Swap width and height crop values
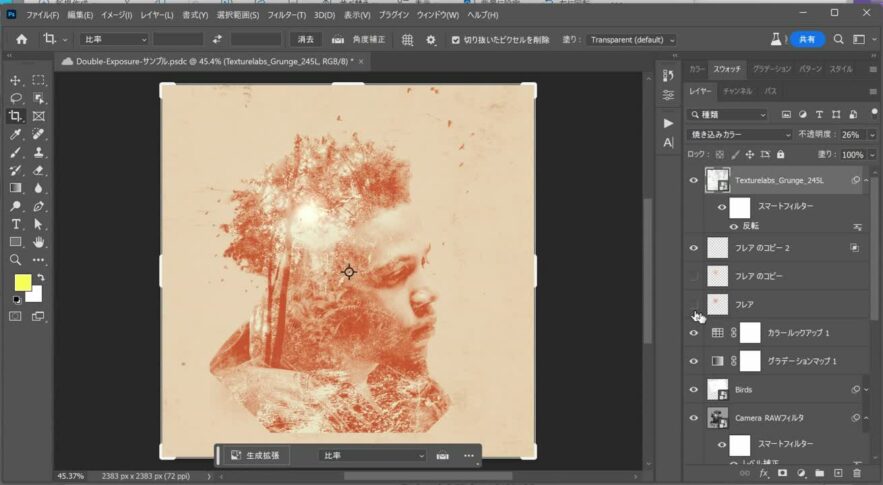This screenshot has height=485, width=883. tap(217, 39)
